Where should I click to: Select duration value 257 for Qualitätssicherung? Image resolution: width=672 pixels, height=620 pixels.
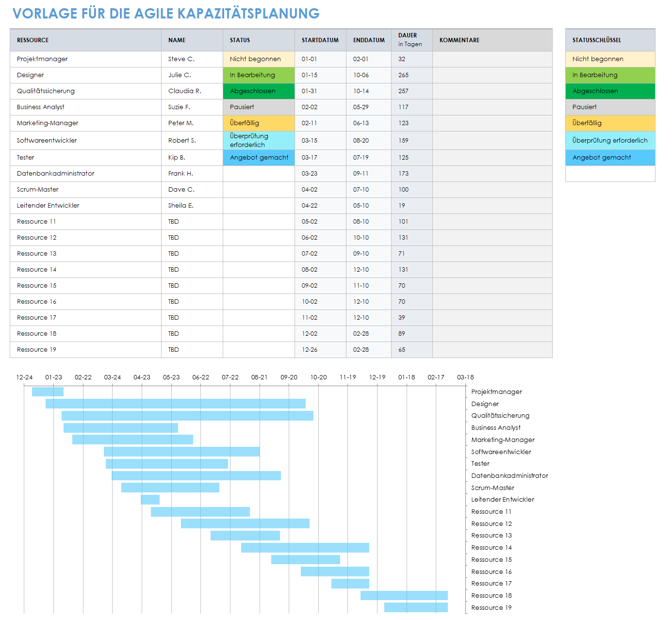pyautogui.click(x=412, y=91)
